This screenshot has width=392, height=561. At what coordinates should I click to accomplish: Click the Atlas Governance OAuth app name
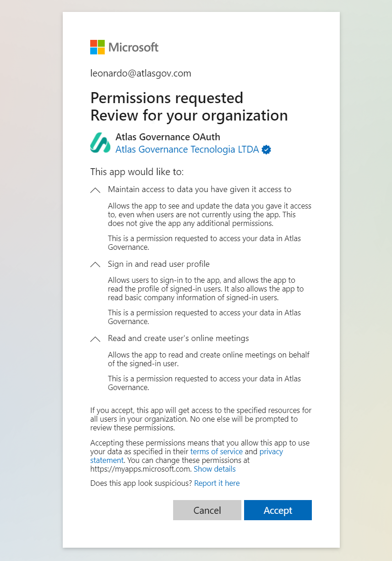coord(168,137)
